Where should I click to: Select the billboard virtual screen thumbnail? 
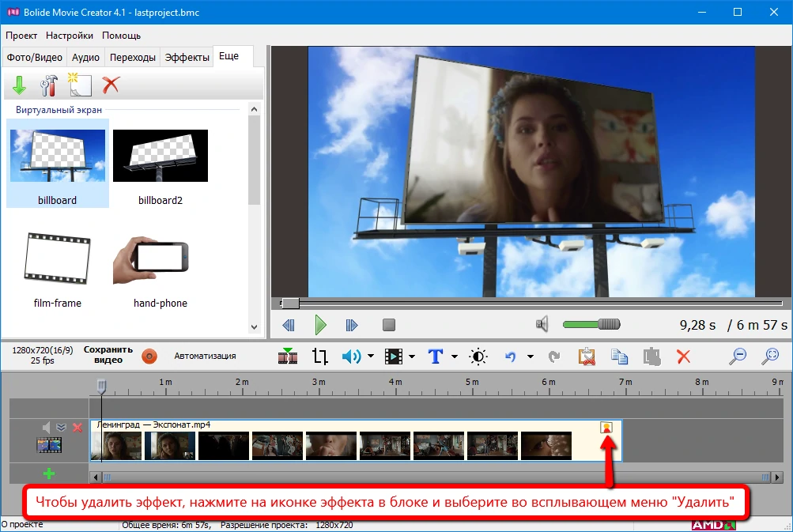[x=58, y=164]
